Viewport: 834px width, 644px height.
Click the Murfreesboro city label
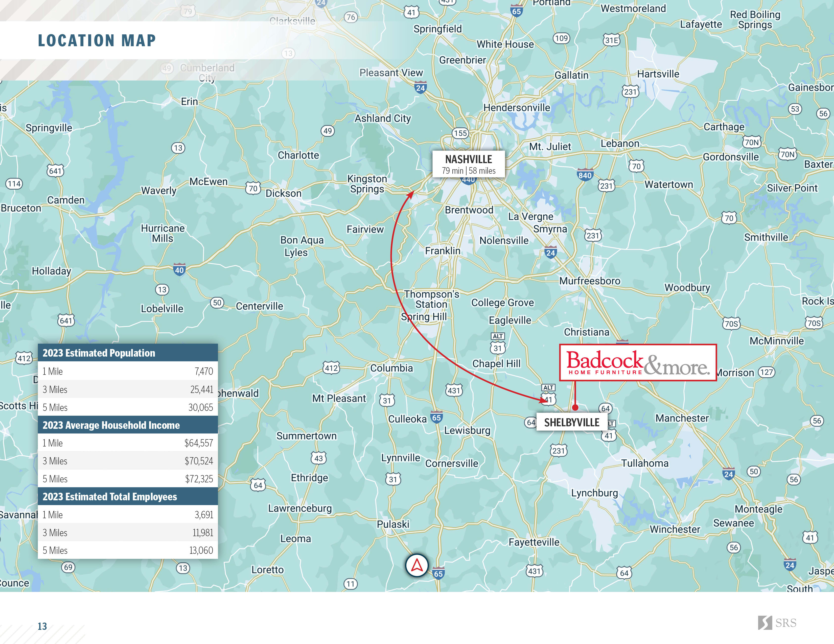pyautogui.click(x=590, y=281)
